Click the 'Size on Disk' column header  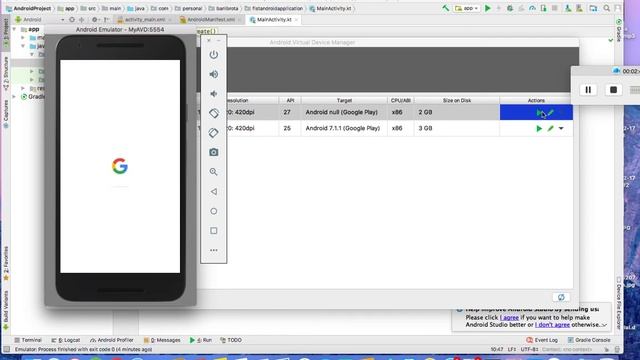click(x=457, y=100)
